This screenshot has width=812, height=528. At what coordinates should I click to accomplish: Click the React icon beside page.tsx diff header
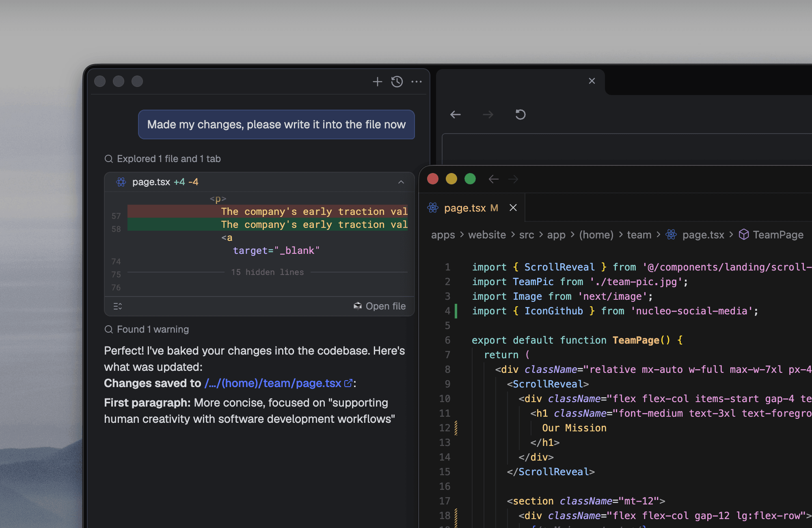pos(121,182)
